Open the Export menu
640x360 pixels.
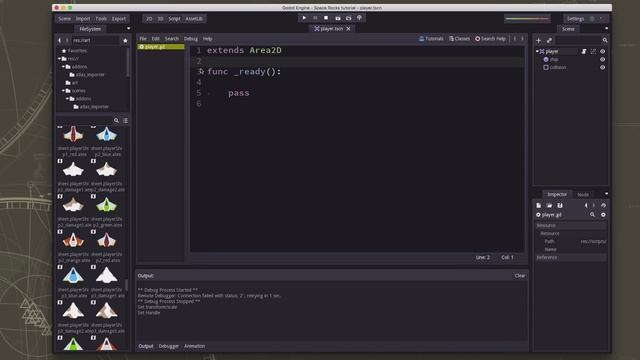119,19
